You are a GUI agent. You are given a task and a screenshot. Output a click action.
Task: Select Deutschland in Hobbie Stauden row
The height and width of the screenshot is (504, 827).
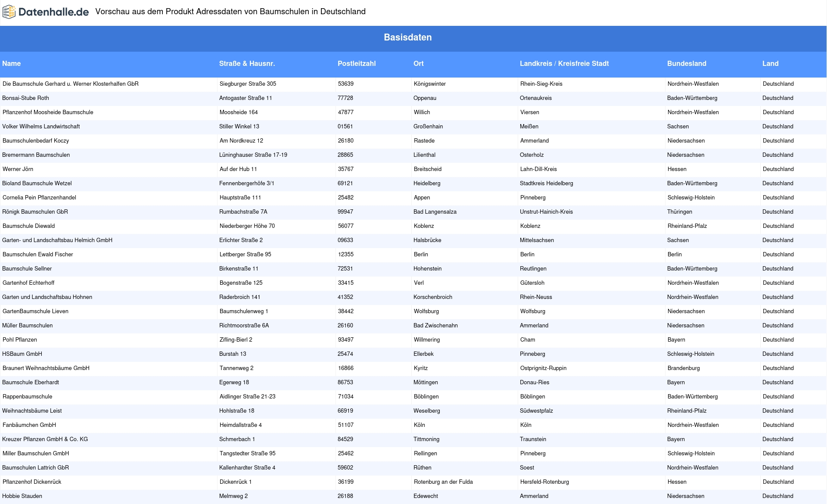pos(778,496)
